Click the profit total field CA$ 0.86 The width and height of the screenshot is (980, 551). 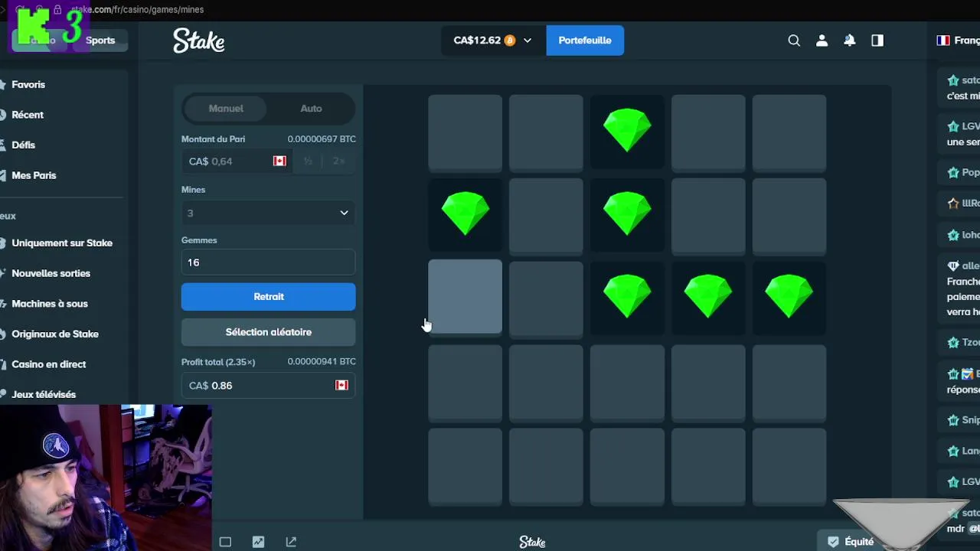click(x=268, y=385)
